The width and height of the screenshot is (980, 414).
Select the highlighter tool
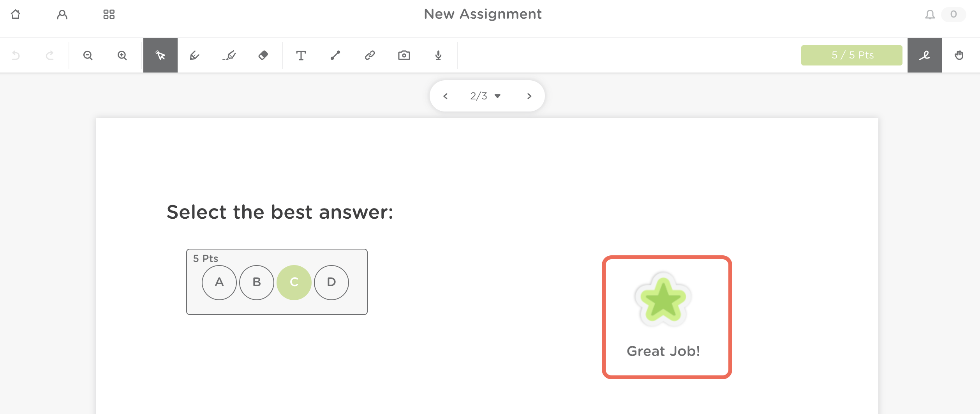pos(229,55)
